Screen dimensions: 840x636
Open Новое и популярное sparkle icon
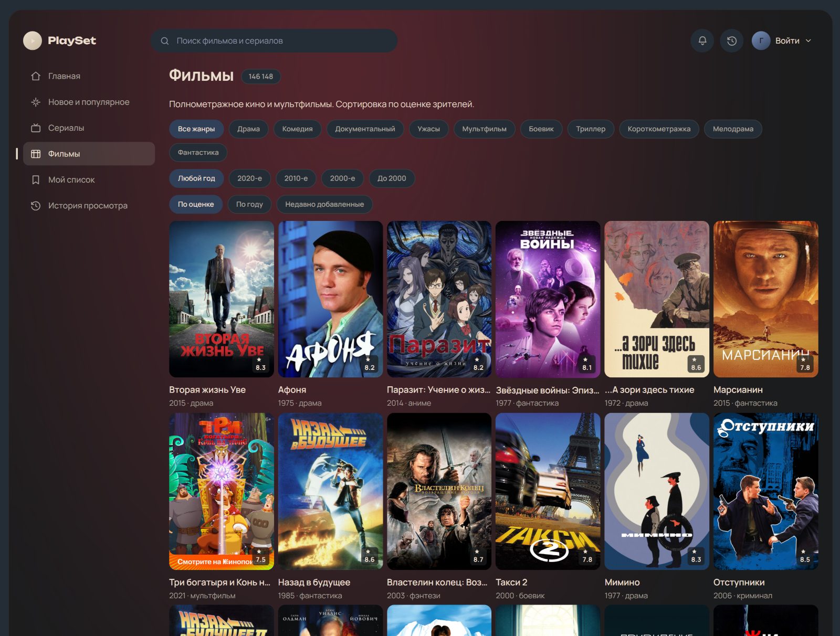pyautogui.click(x=36, y=102)
